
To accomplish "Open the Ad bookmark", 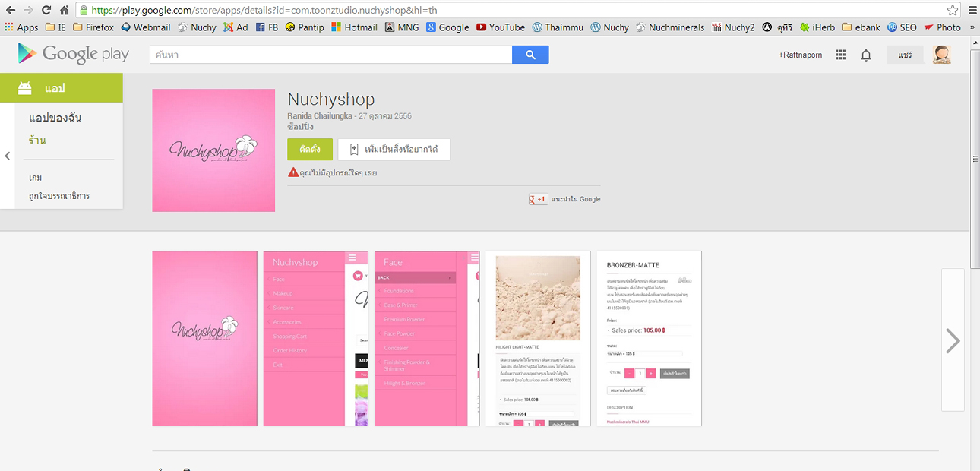I will click(x=236, y=27).
